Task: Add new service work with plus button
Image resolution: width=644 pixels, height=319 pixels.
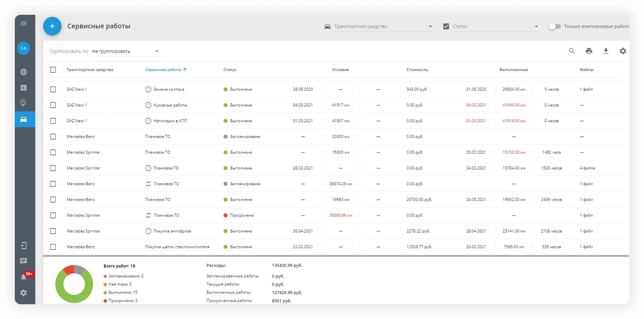Action: coord(52,26)
